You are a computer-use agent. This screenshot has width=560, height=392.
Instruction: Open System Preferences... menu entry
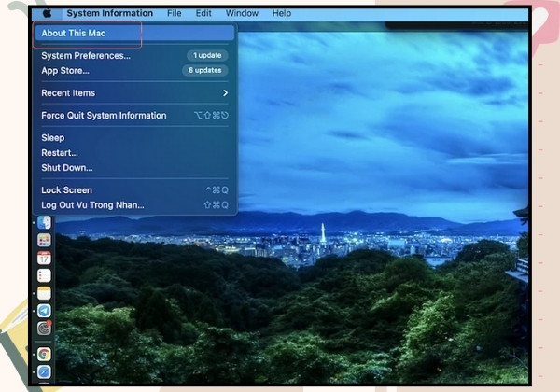(134, 56)
